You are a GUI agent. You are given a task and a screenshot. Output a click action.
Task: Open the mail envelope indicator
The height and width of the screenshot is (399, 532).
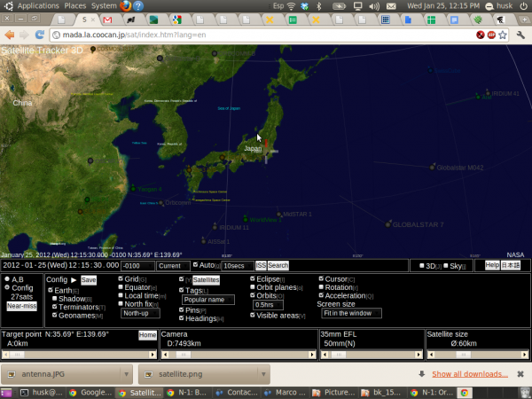coord(391,6)
